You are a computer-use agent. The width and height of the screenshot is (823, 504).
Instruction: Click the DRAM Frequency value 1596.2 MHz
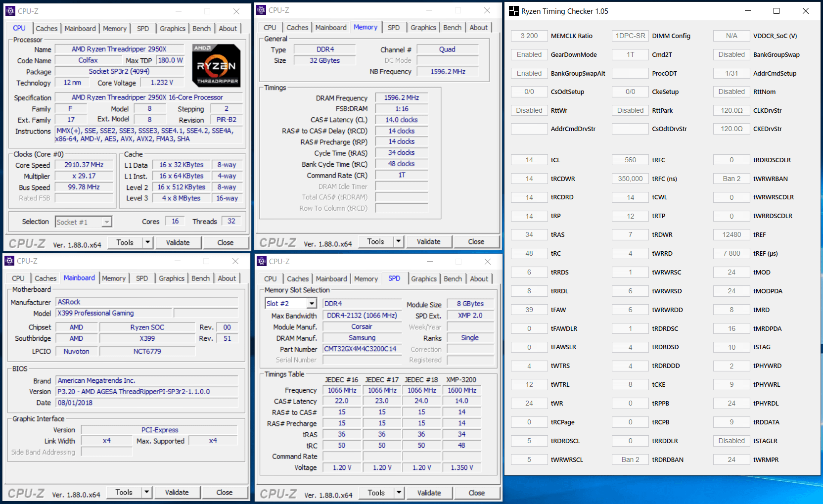[402, 97]
